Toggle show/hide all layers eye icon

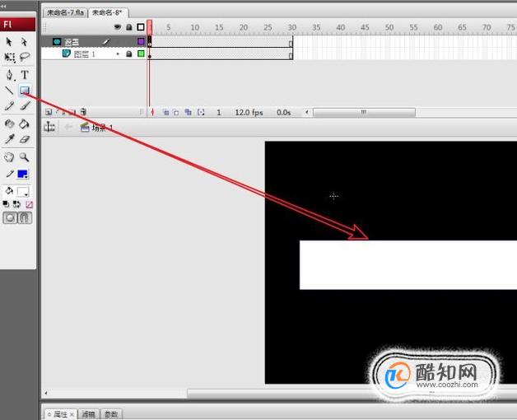pyautogui.click(x=118, y=27)
